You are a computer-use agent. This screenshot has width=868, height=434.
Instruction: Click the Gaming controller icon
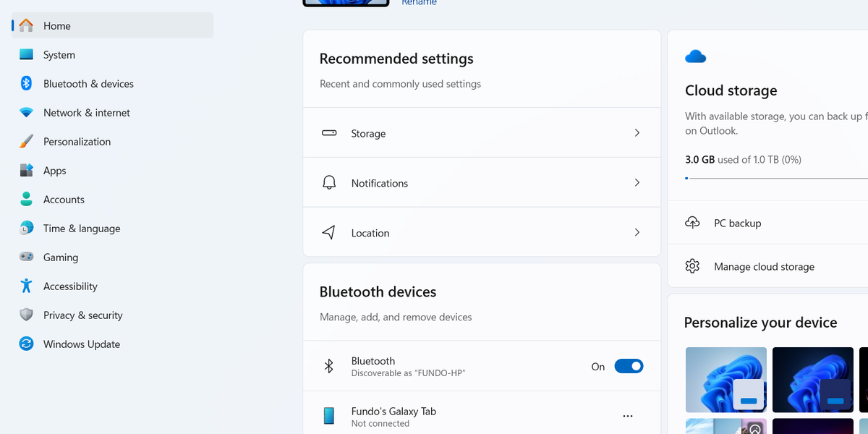(26, 258)
